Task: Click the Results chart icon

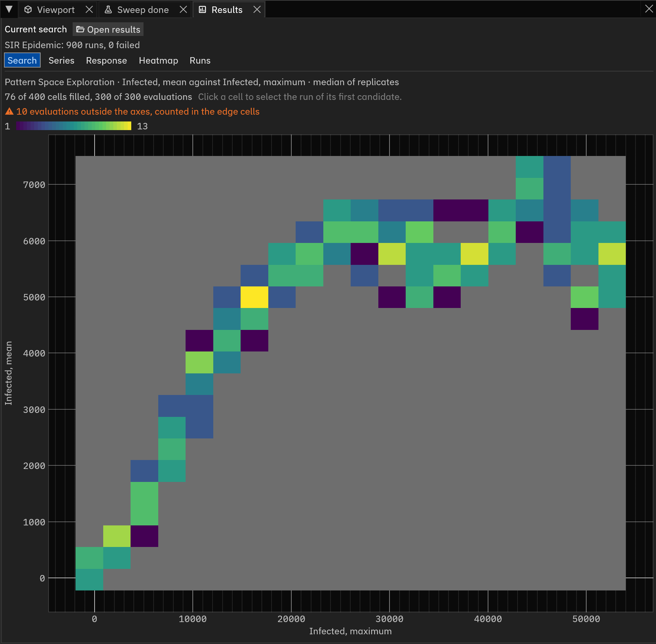Action: tap(202, 10)
